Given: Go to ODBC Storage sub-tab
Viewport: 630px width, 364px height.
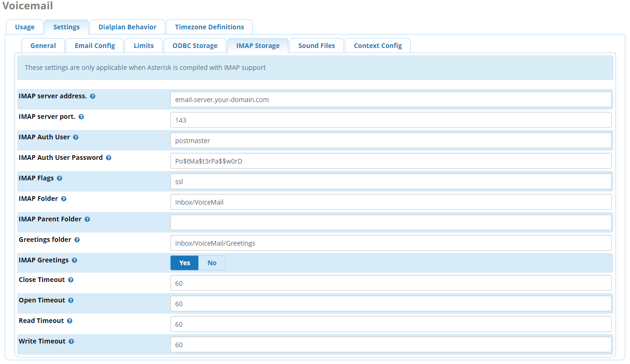Looking at the screenshot, I should pos(195,46).
